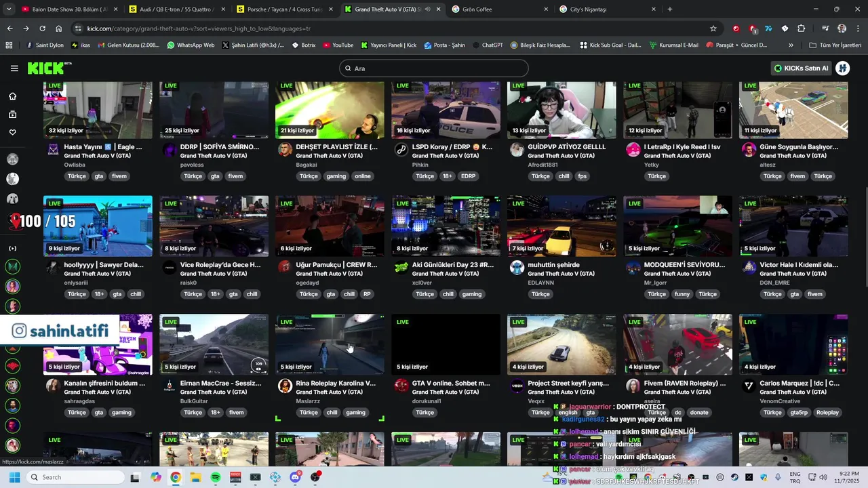Open the Yayıncı Paneli | Kick bookmark
This screenshot has width=868, height=488.
[389, 45]
